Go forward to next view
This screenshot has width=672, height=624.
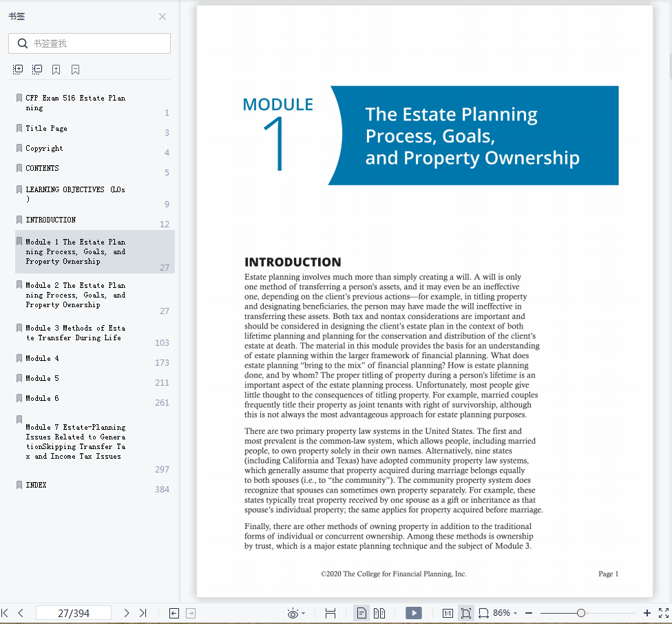(x=191, y=613)
